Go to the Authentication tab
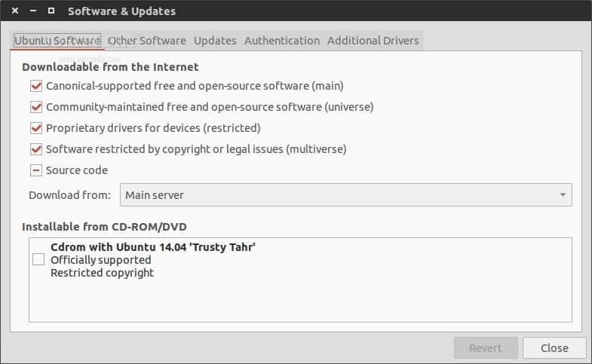Screen dimensions: 592x364 pyautogui.click(x=282, y=41)
